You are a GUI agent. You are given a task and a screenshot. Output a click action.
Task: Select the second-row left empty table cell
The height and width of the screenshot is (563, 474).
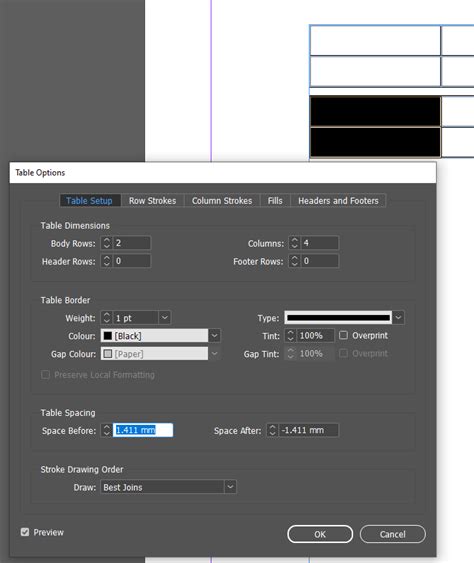click(x=375, y=71)
